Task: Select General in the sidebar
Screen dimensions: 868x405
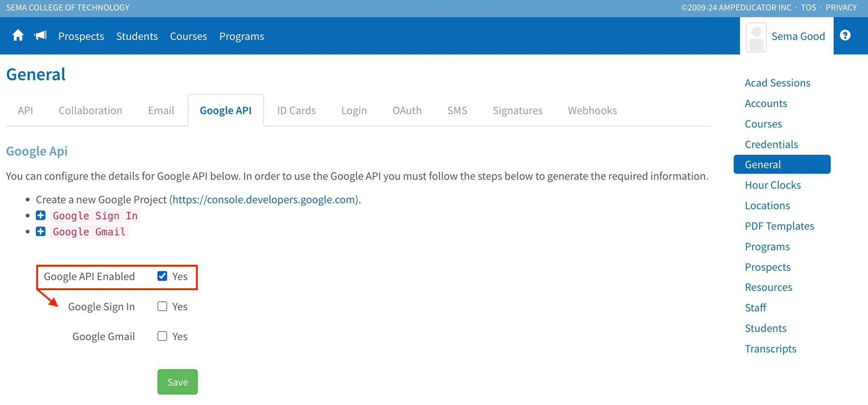Action: (782, 164)
